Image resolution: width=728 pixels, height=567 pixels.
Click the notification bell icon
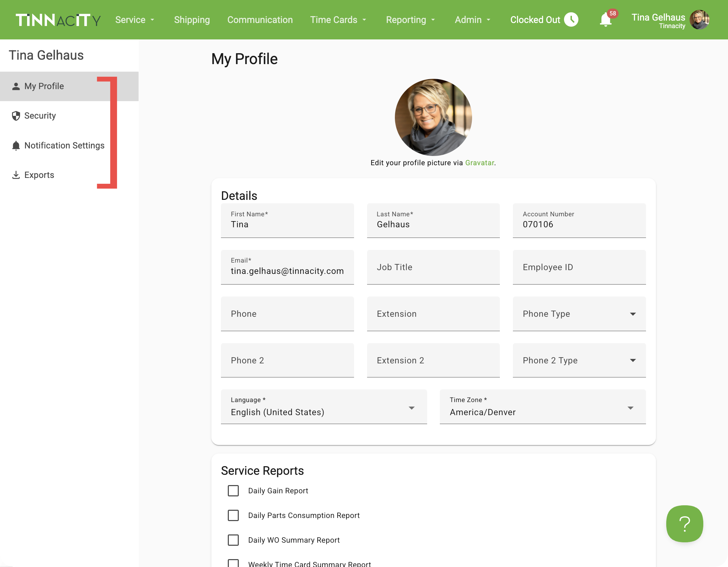[606, 20]
